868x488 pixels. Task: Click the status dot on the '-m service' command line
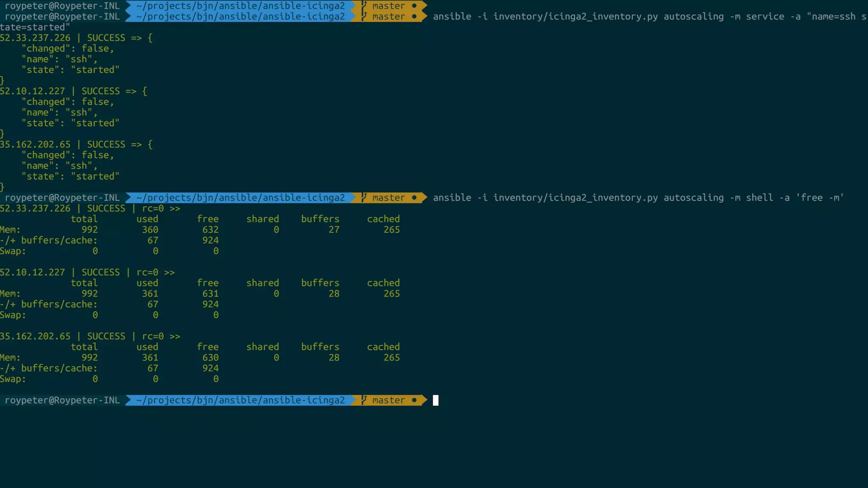pyautogui.click(x=414, y=17)
